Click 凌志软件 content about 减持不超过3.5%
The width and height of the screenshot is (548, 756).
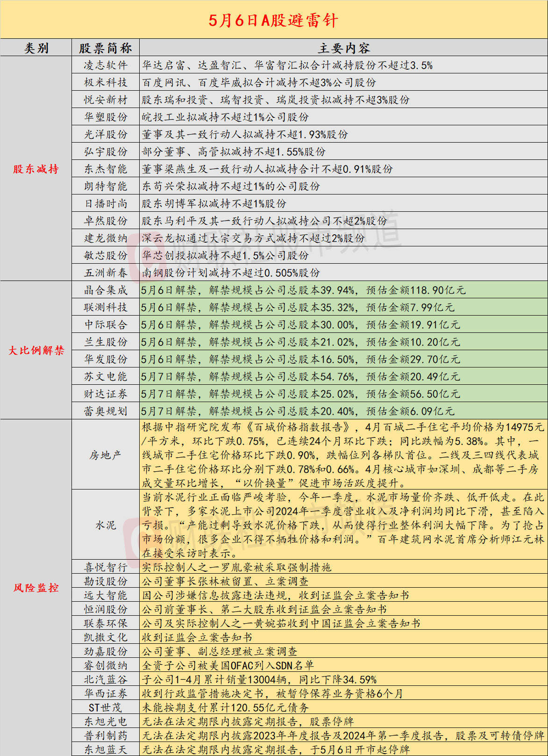(x=287, y=65)
